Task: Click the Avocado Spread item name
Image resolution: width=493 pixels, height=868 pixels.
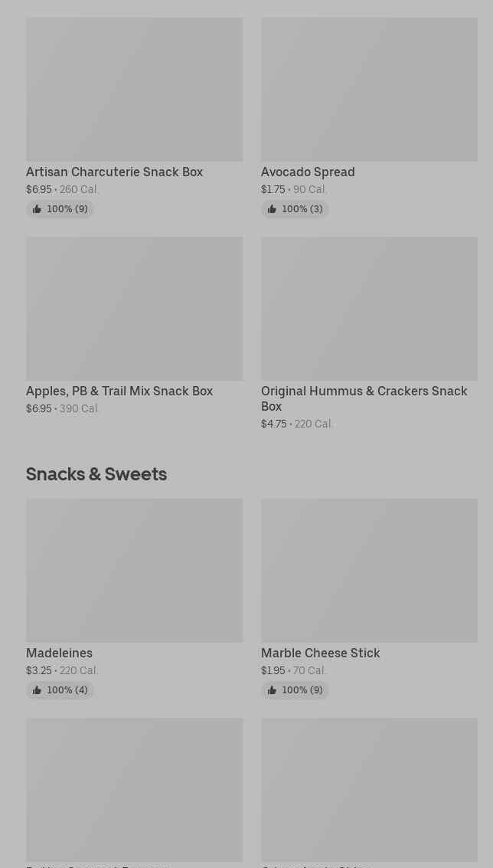Action: point(308,172)
